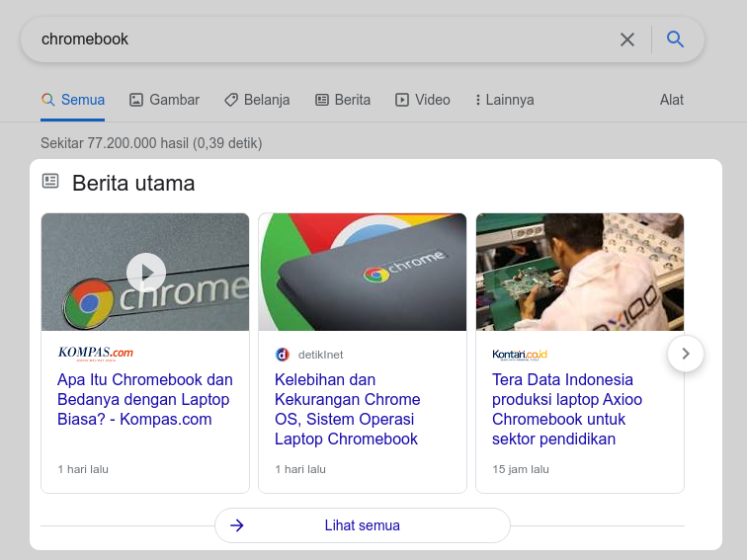747x560 pixels.
Task: Play the video on Kompas thumbnail
Action: tap(145, 272)
